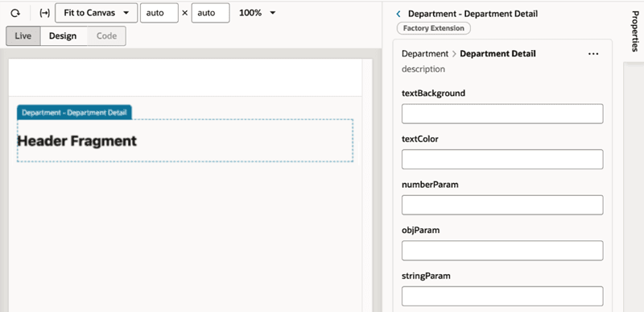Click the canvas height auto field
Image resolution: width=644 pixels, height=312 pixels.
210,13
